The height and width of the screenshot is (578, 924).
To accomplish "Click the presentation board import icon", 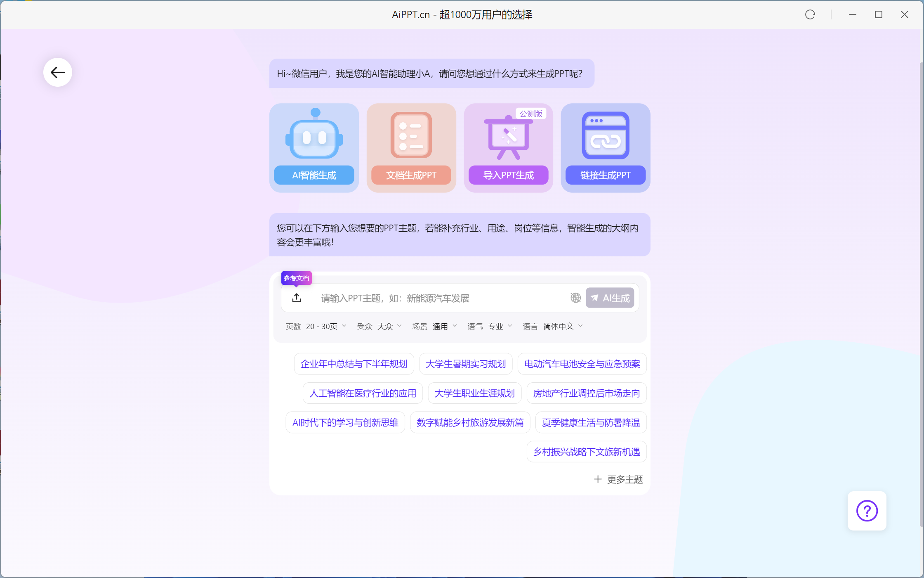I will (508, 138).
